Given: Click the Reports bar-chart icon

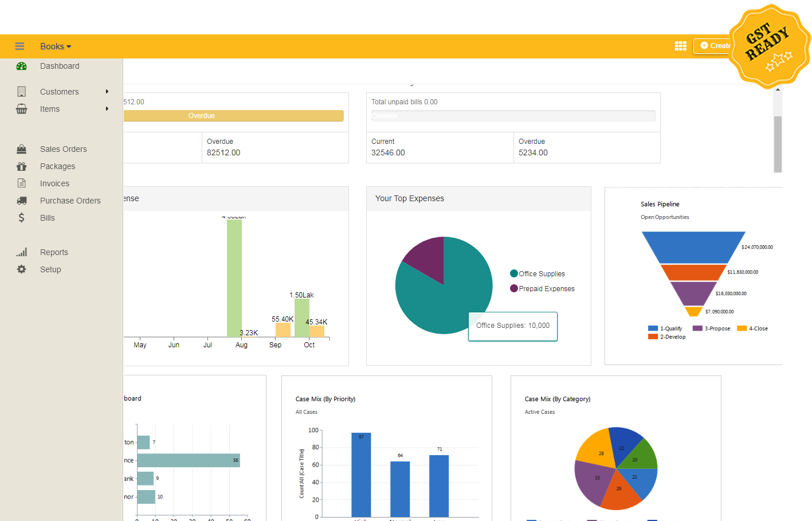Looking at the screenshot, I should pyautogui.click(x=22, y=252).
